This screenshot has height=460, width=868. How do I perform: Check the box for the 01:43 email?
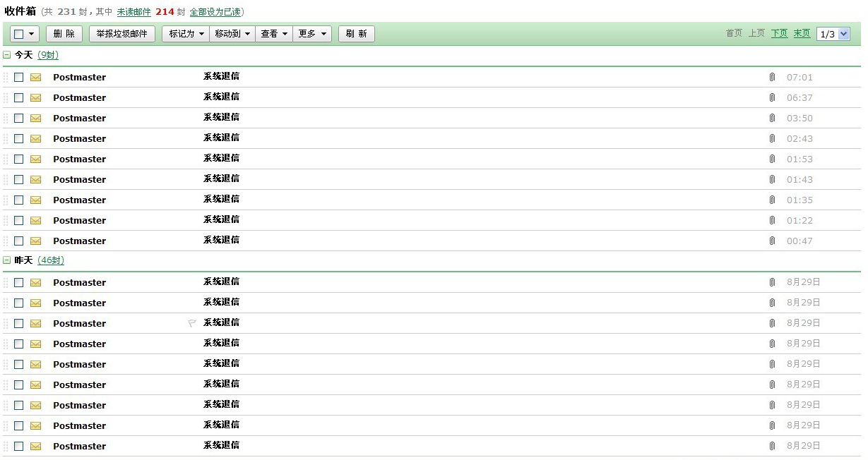19,180
